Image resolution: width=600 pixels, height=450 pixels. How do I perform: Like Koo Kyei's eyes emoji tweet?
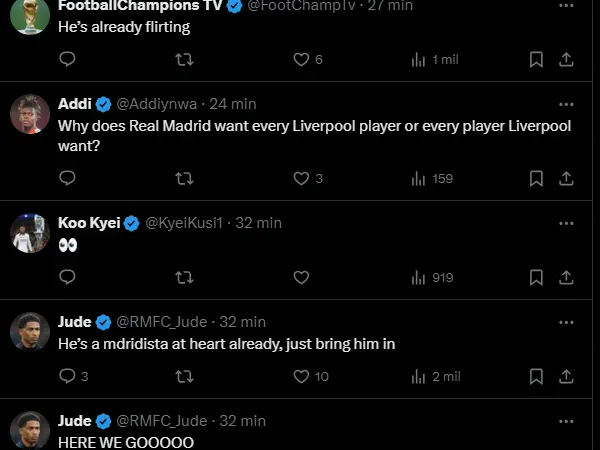click(301, 277)
